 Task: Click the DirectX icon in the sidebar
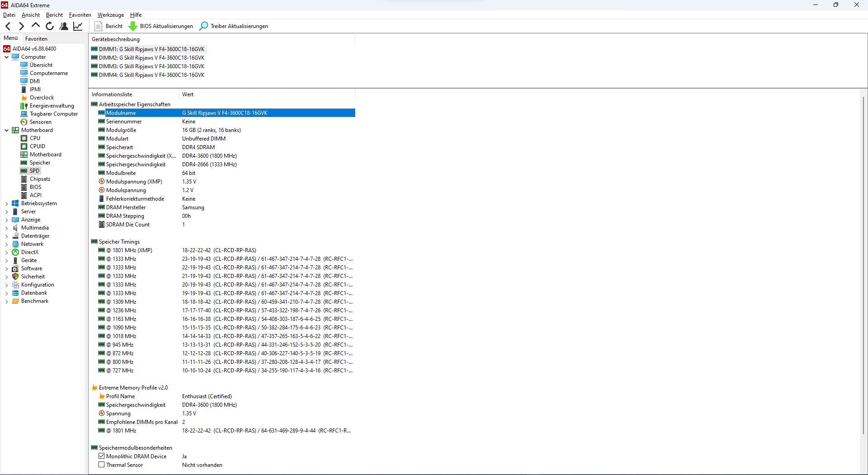click(15, 252)
